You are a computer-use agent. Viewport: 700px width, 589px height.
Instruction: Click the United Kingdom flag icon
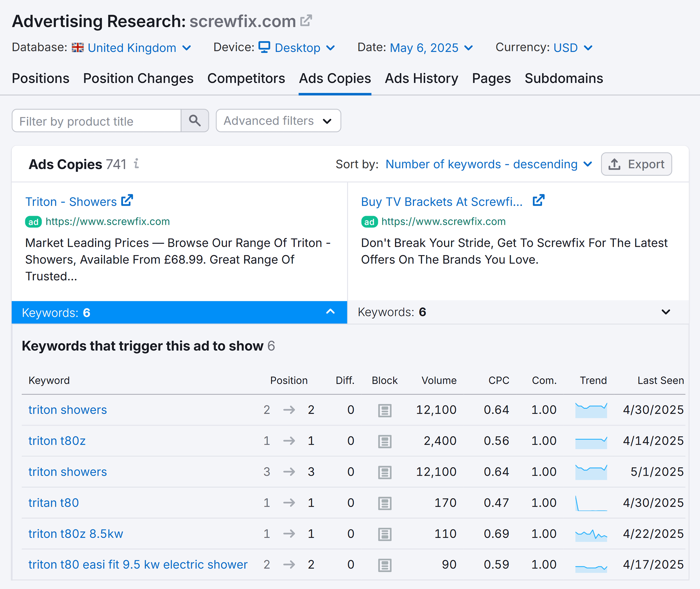[x=78, y=47]
